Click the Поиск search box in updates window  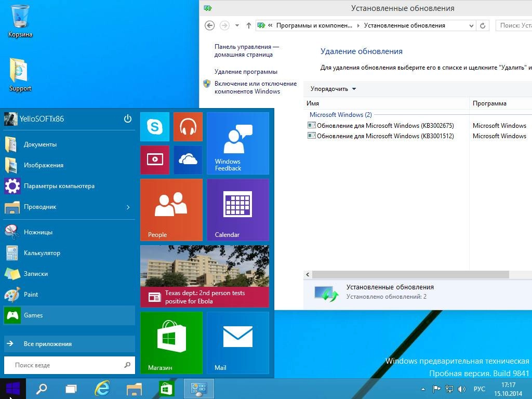click(514, 25)
